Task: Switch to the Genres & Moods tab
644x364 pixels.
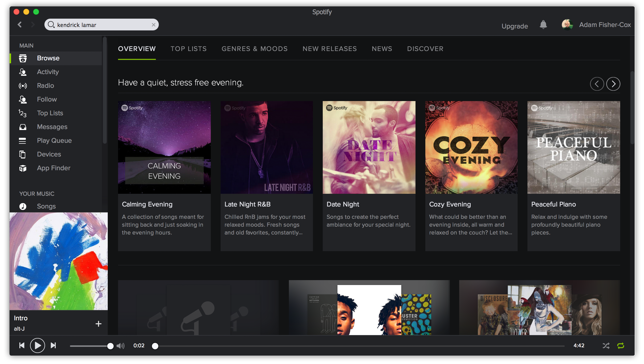Action: click(255, 49)
